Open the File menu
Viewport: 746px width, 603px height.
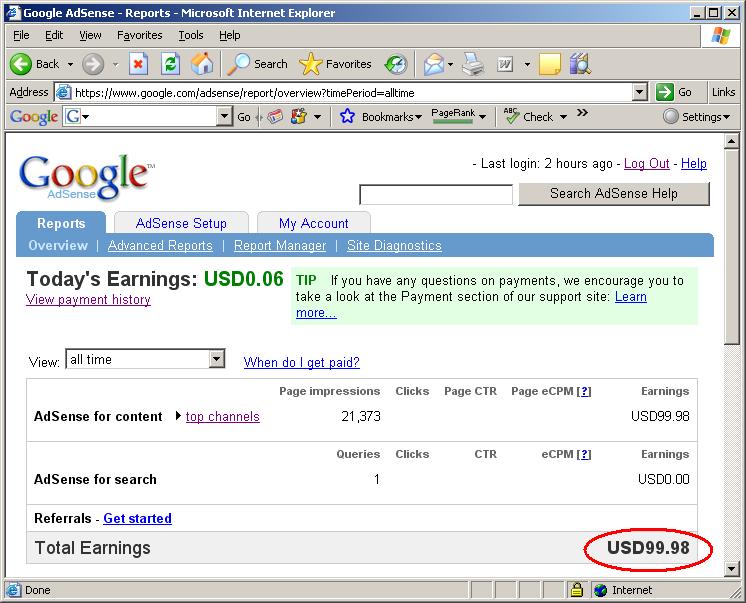pyautogui.click(x=21, y=35)
